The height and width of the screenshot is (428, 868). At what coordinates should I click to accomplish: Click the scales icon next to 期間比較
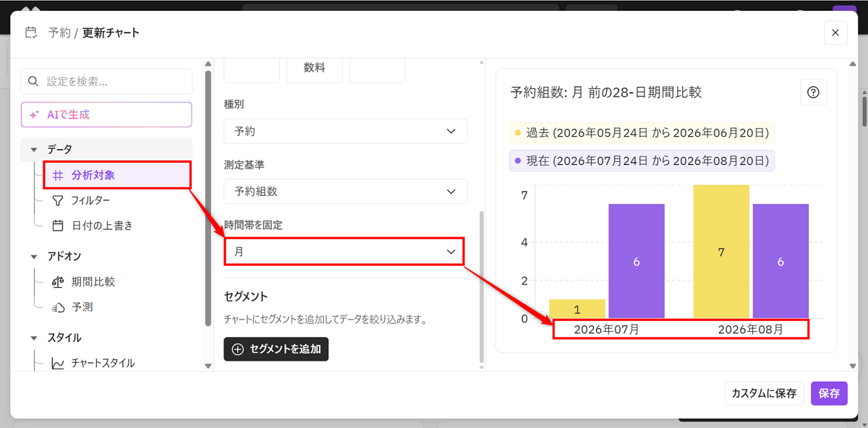pos(59,282)
